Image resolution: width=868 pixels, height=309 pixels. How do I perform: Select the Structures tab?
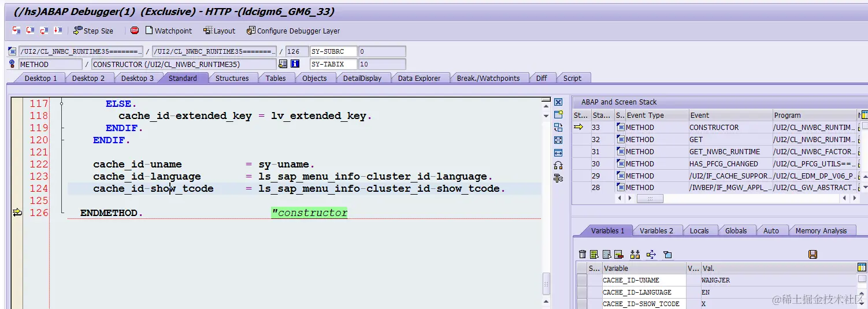[232, 78]
